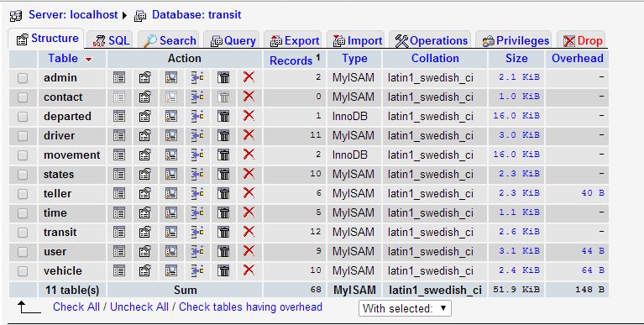644x325 pixels.
Task: Go to the Query tab
Action: (x=233, y=40)
